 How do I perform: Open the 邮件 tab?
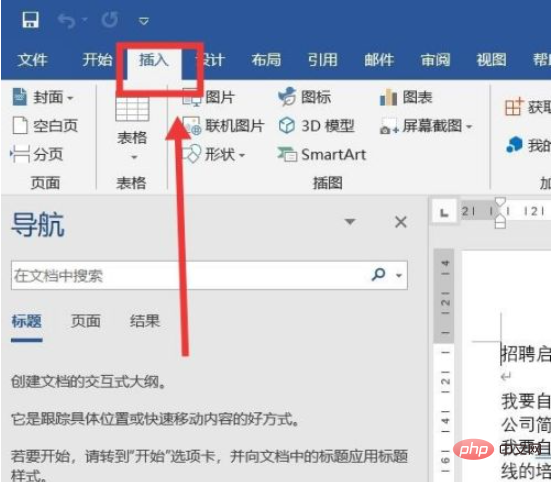(x=379, y=60)
